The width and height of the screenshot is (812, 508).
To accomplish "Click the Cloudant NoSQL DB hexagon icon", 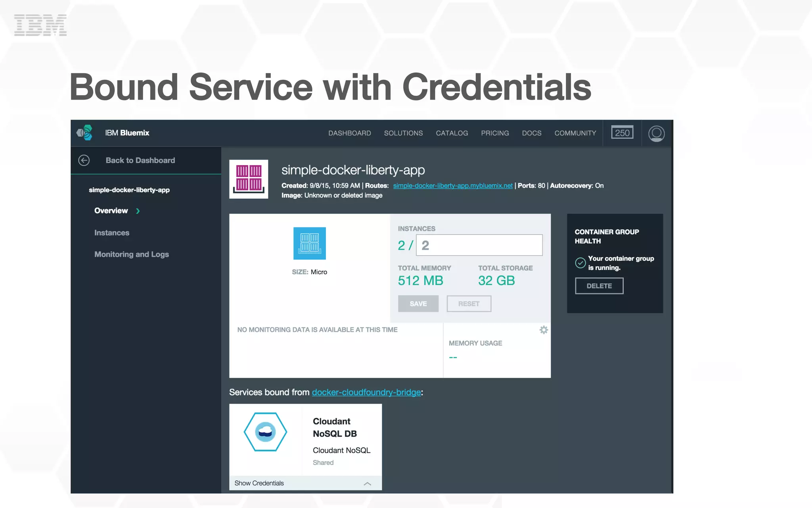I will [265, 432].
